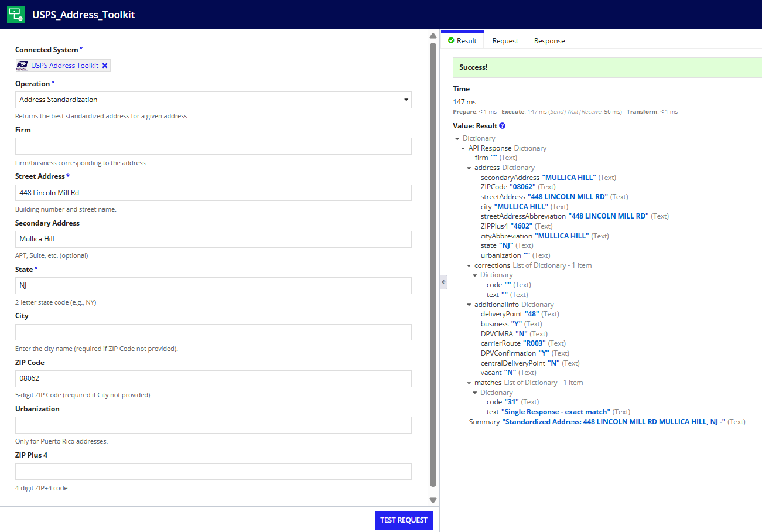The width and height of the screenshot is (762, 532).
Task: Collapse the Dictionary under corrections
Action: pos(475,275)
